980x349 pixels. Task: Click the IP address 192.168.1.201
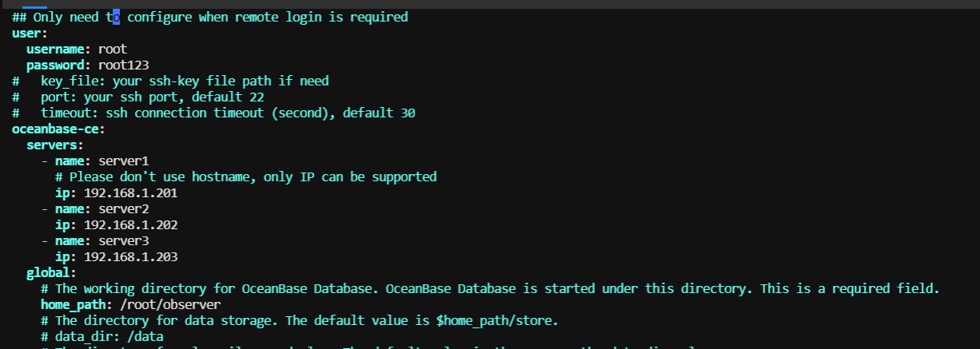131,192
